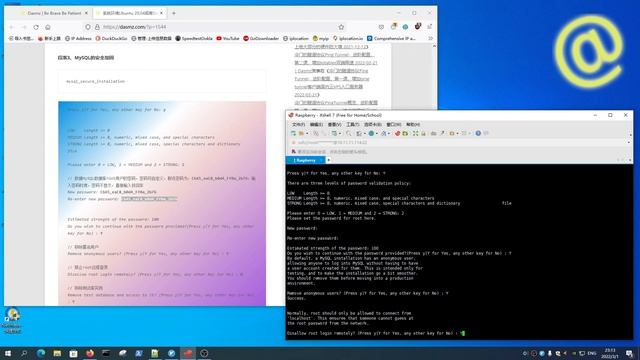The image size is (640, 360).
Task: Open the taskbar clock and date
Action: [610, 353]
